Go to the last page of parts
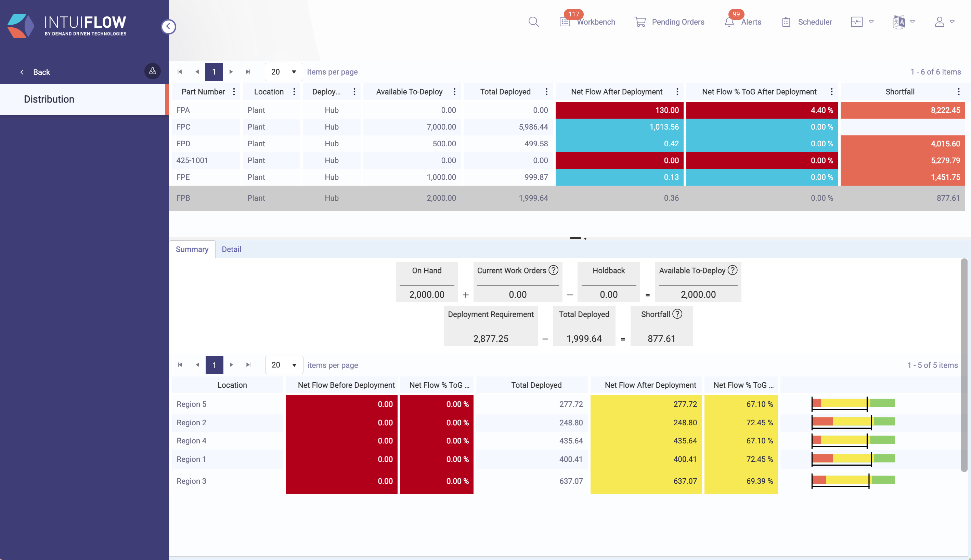 [248, 72]
